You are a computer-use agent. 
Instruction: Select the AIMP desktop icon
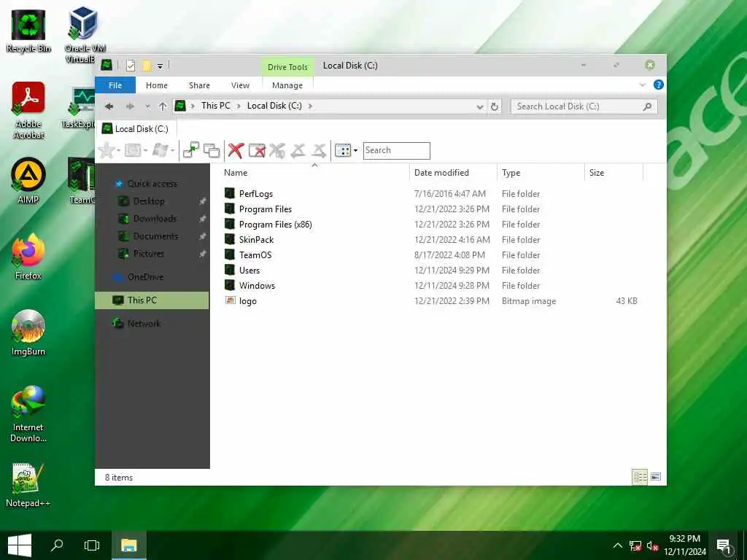click(x=28, y=181)
